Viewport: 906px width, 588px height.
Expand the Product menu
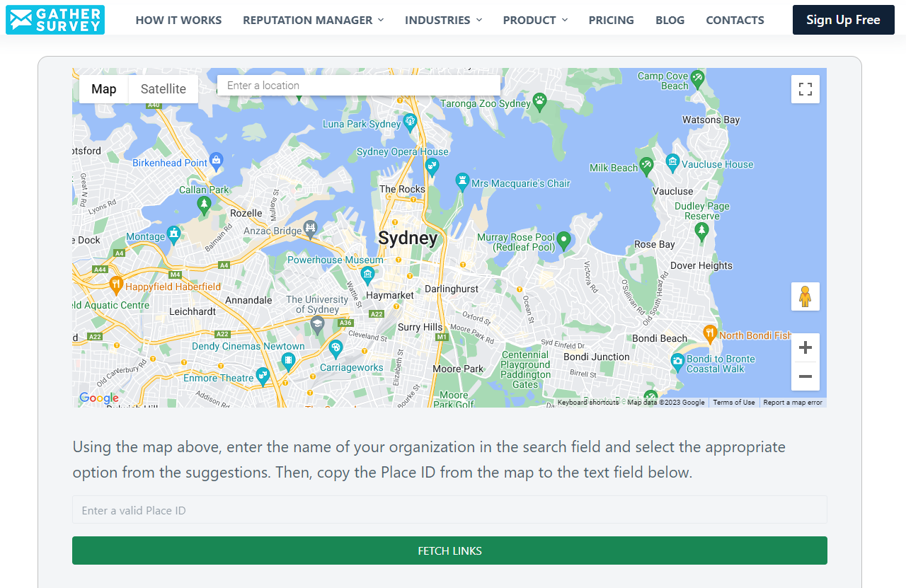(535, 20)
